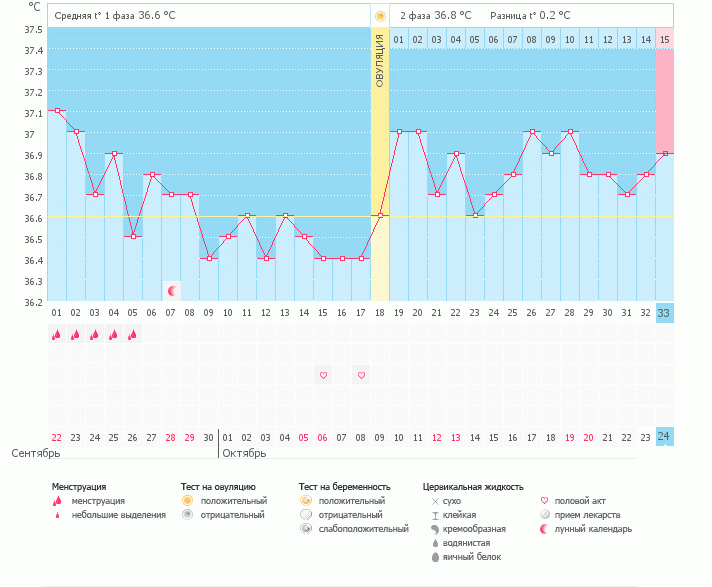Viewport: 712px width, 587px height.
Task: Click the temperature point on cycle day 01
Action: tap(57, 111)
